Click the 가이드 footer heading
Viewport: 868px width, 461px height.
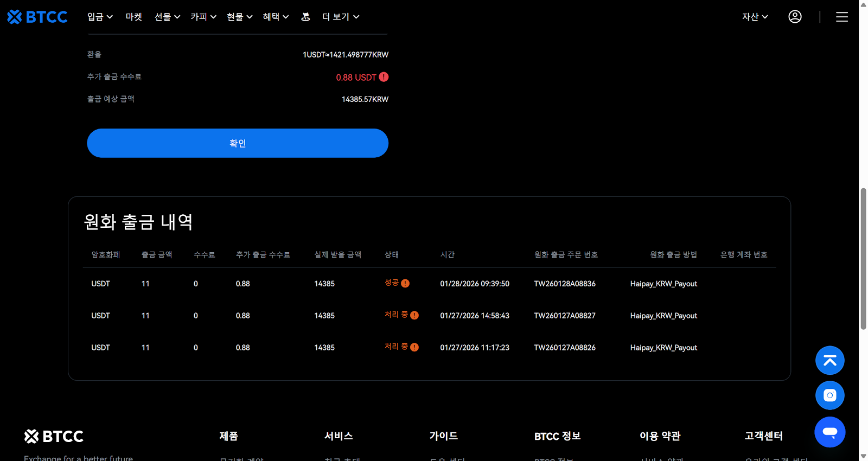444,436
